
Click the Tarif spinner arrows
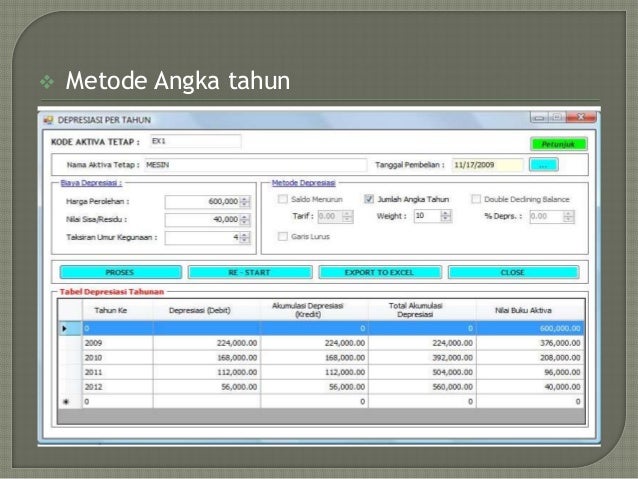347,217
